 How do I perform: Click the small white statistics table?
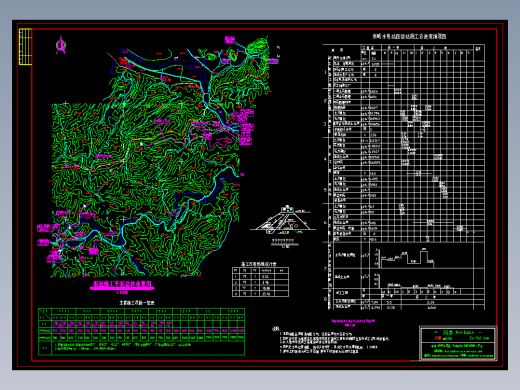coord(260,282)
